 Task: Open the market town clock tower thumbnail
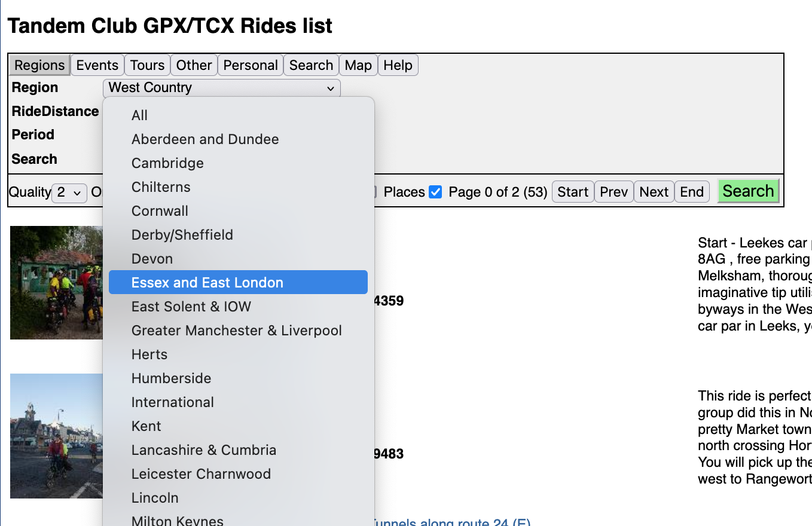click(56, 436)
